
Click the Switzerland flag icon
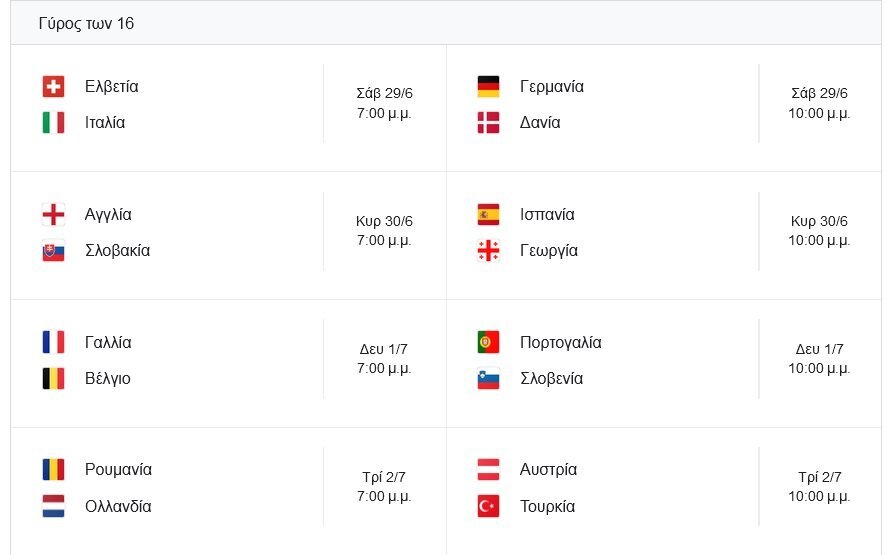tap(54, 87)
